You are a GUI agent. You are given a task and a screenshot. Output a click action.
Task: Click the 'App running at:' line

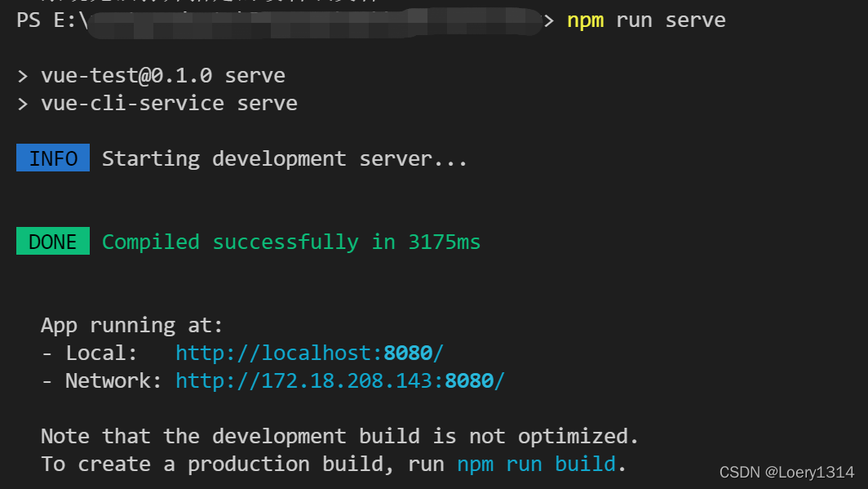coord(132,325)
